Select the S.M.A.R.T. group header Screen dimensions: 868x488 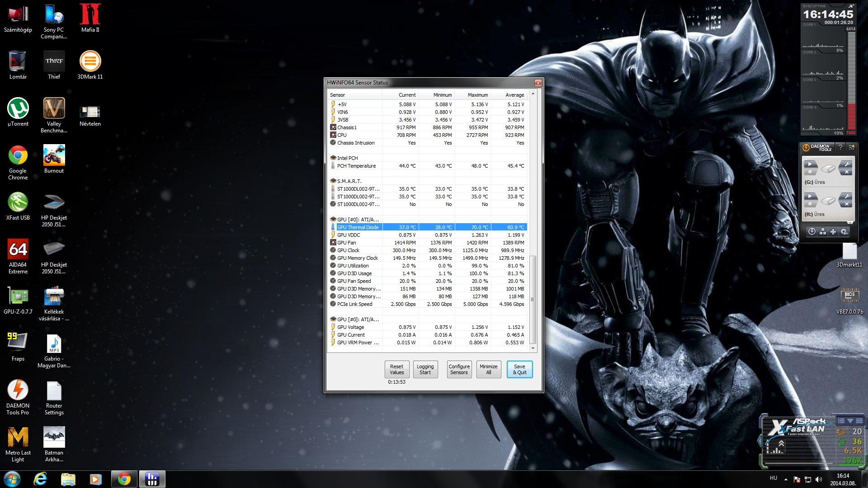[x=428, y=181]
